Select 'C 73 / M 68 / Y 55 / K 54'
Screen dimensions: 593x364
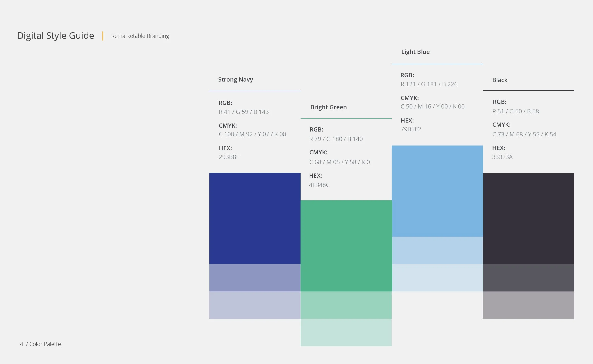pos(524,134)
